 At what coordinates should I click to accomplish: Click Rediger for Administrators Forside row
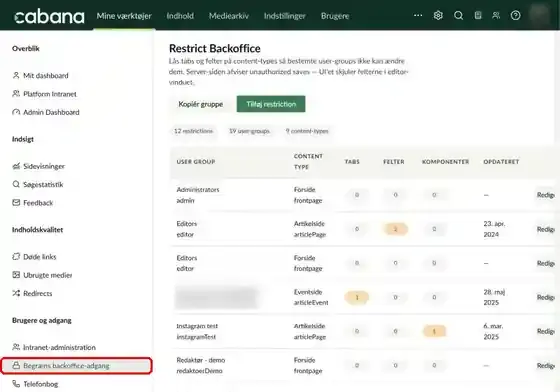point(545,195)
